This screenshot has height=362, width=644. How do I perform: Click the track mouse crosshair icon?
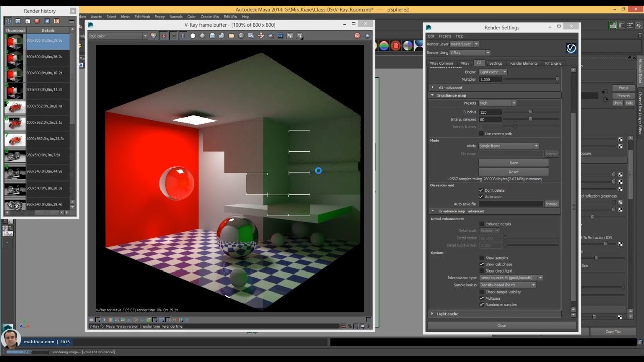261,36
